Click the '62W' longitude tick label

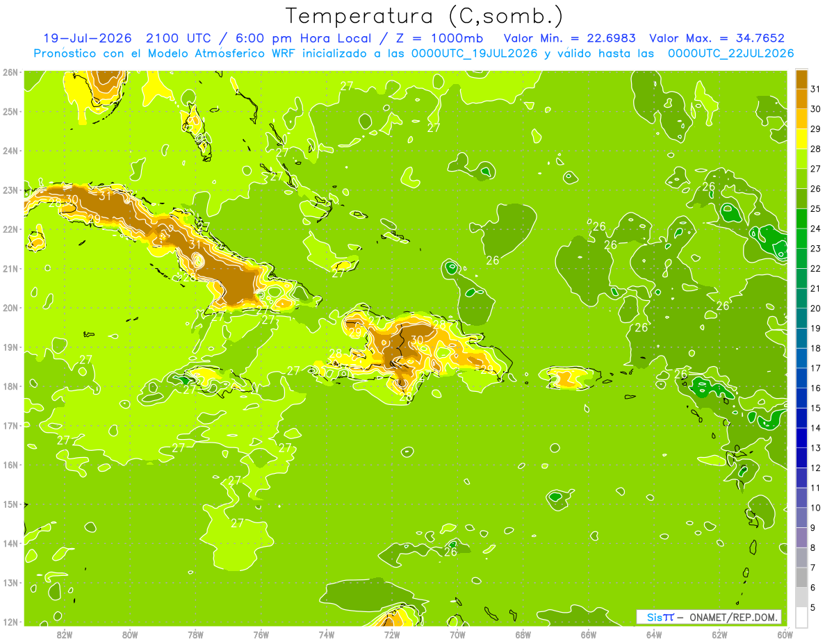point(719,634)
